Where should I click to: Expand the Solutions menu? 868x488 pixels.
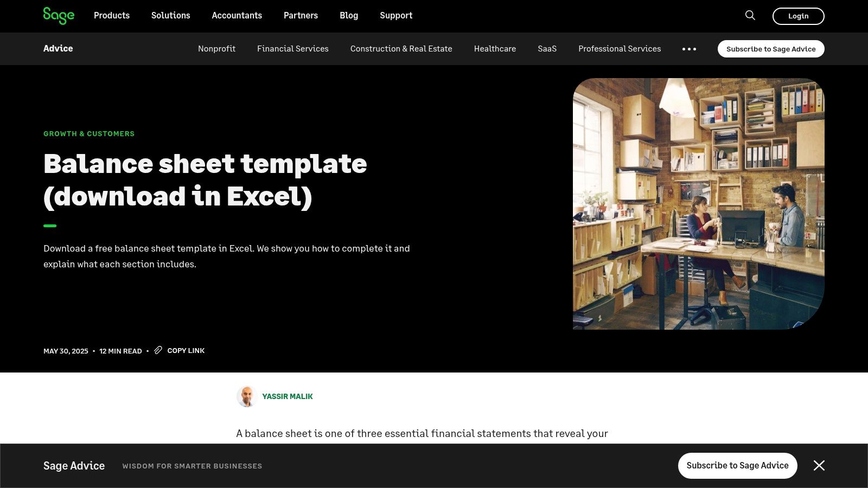click(170, 16)
